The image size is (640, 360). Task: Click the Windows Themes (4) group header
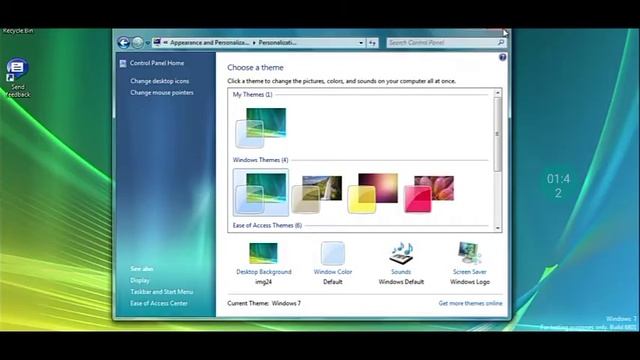click(260, 160)
